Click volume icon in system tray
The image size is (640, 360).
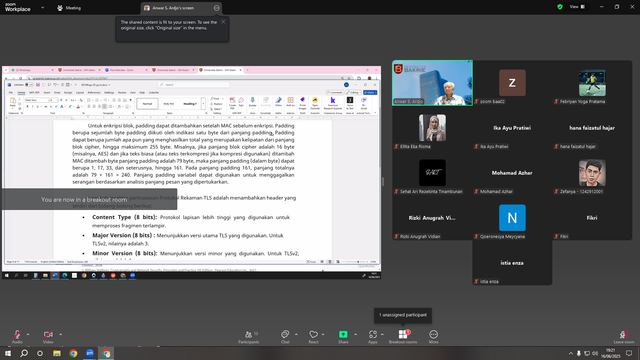tap(595, 353)
